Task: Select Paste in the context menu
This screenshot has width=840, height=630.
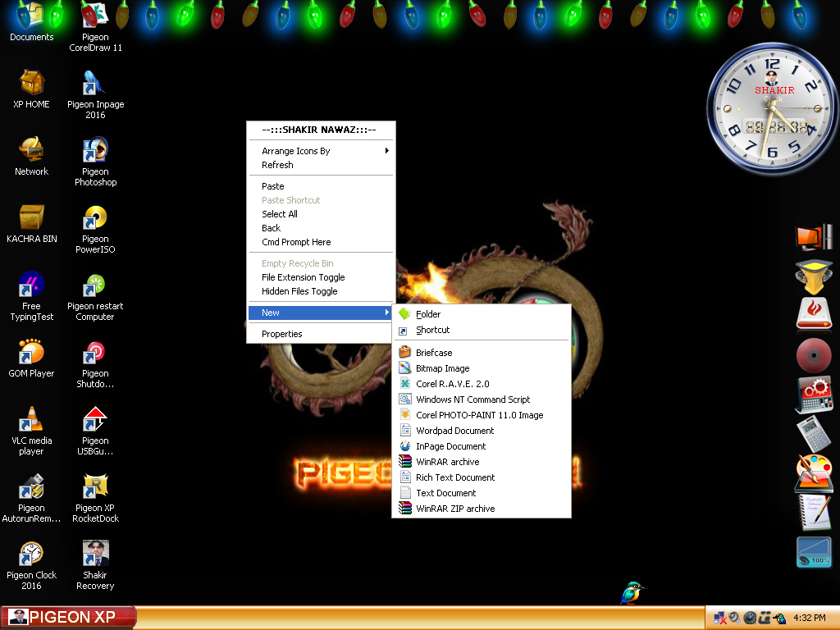Action: coord(321,186)
